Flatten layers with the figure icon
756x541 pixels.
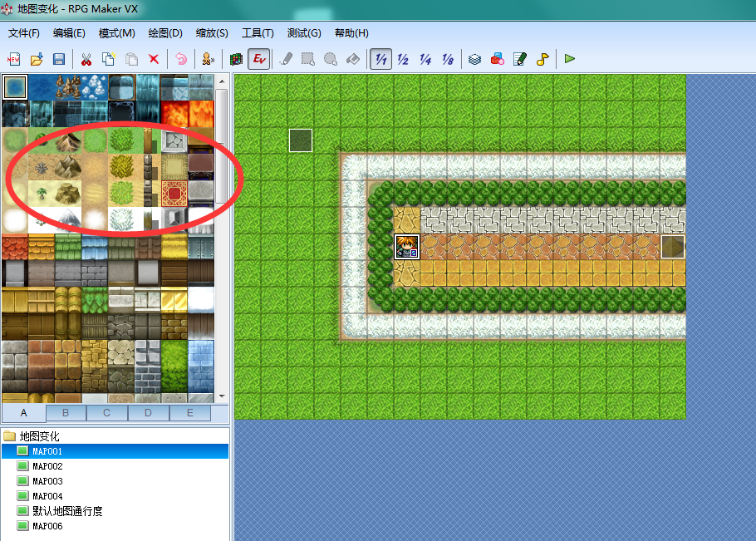209,59
